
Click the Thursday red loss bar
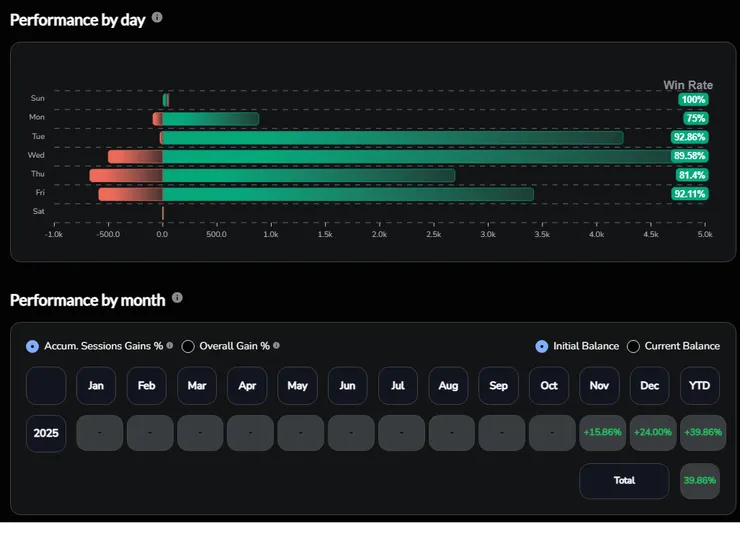click(125, 175)
